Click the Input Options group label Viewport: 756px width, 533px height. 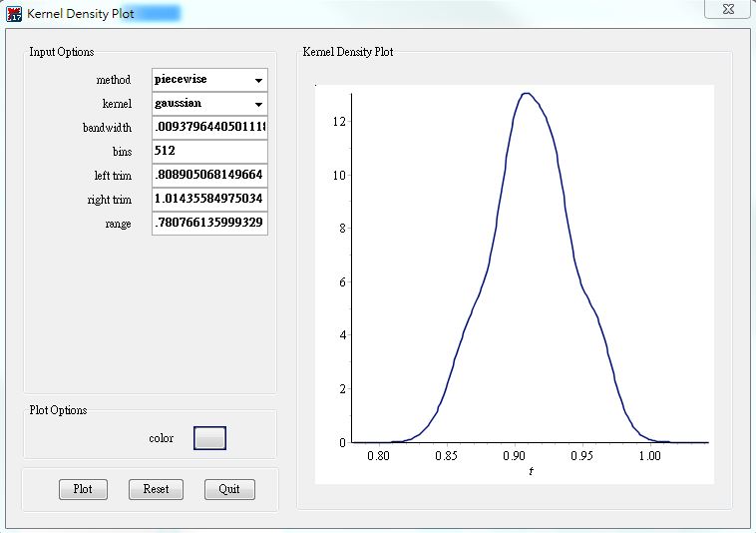pos(62,52)
